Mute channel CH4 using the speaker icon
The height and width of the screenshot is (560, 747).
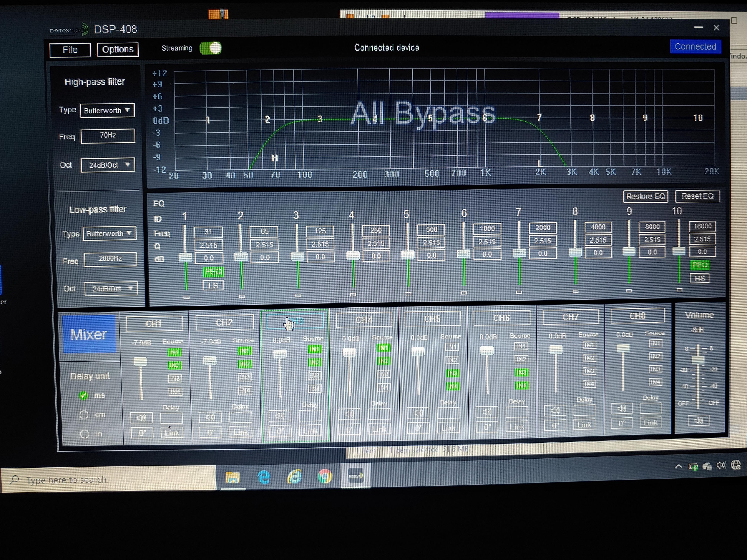[x=349, y=414]
